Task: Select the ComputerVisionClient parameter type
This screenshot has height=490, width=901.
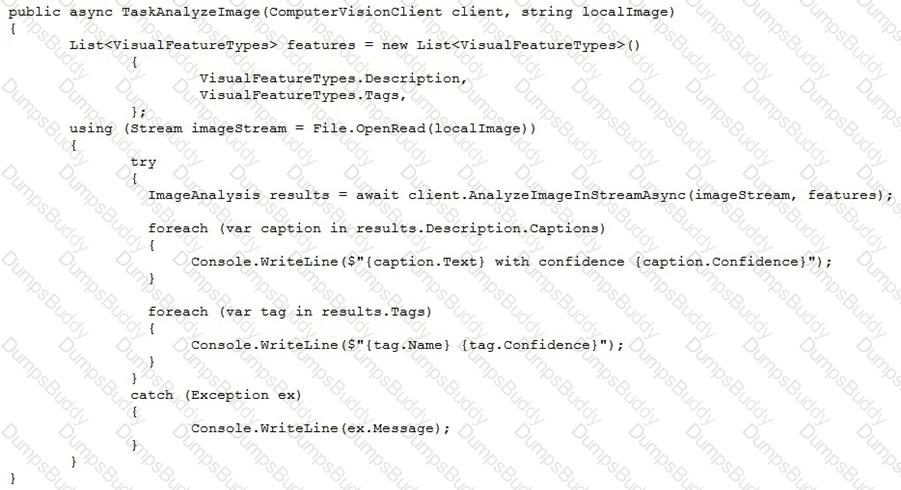Action: click(355, 11)
